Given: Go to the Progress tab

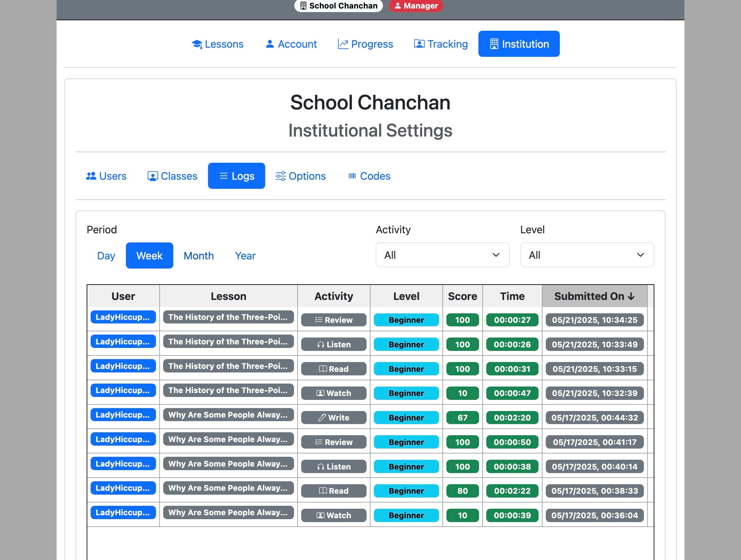Looking at the screenshot, I should (x=365, y=44).
